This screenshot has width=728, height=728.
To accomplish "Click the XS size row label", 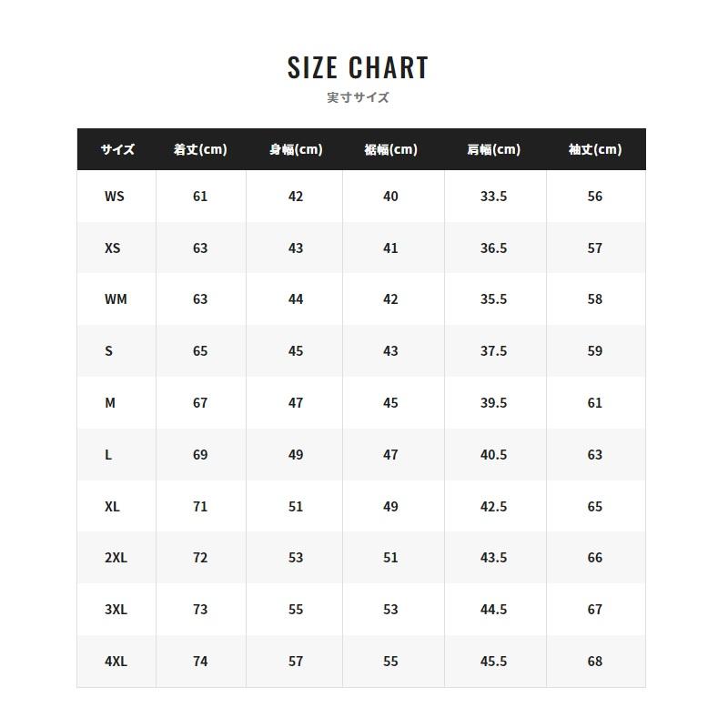I will click(113, 248).
